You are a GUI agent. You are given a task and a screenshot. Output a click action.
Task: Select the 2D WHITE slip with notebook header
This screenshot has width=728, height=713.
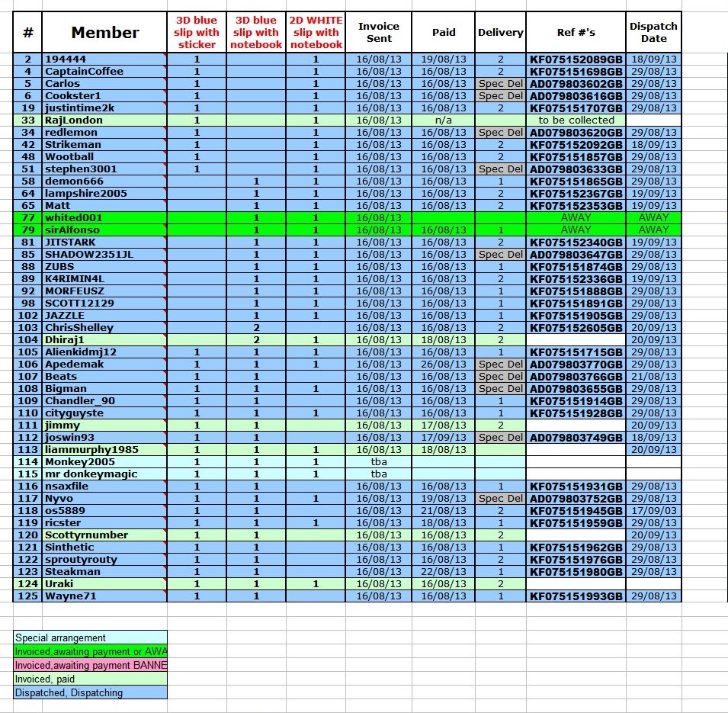click(316, 33)
